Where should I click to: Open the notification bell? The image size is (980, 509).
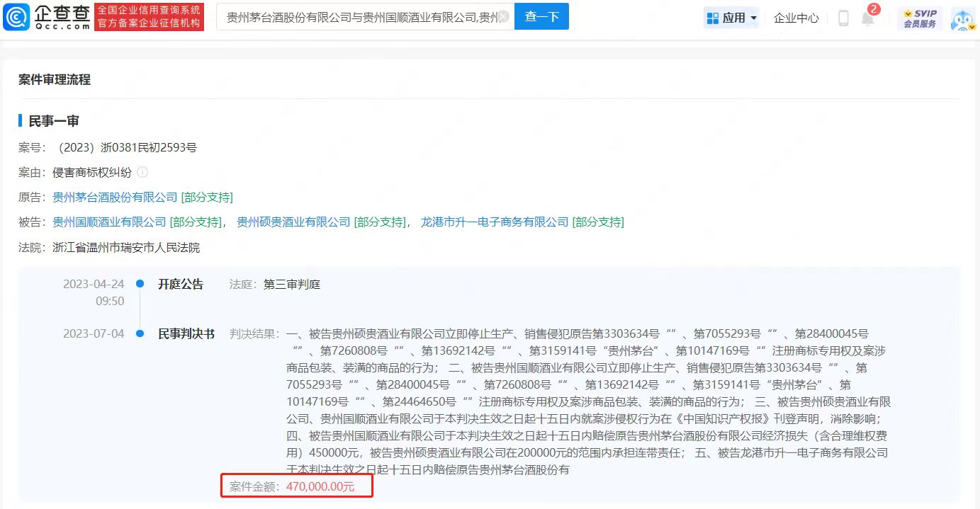(868, 18)
